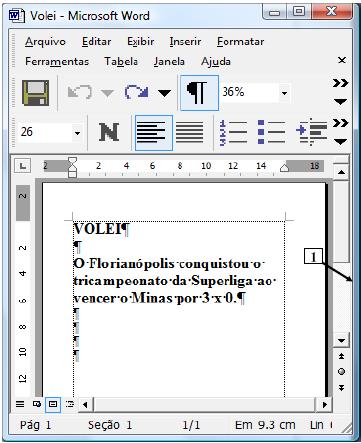
Task: Click horizontal scrollbar left arrow
Action: (x=85, y=405)
